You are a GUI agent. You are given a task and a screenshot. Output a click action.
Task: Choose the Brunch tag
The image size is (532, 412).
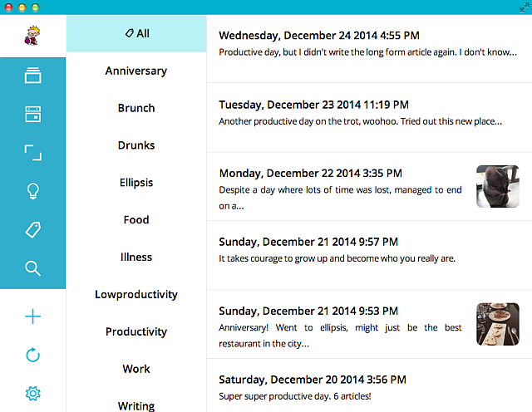click(x=136, y=108)
